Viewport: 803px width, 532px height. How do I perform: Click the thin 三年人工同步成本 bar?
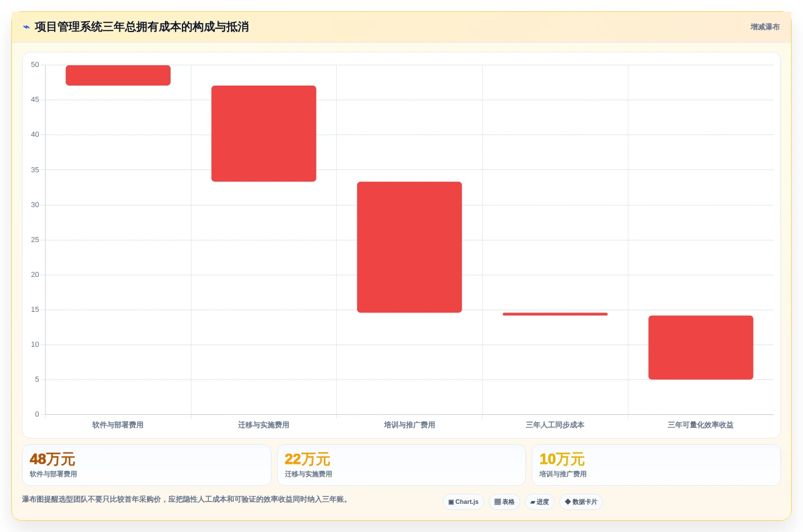[555, 314]
